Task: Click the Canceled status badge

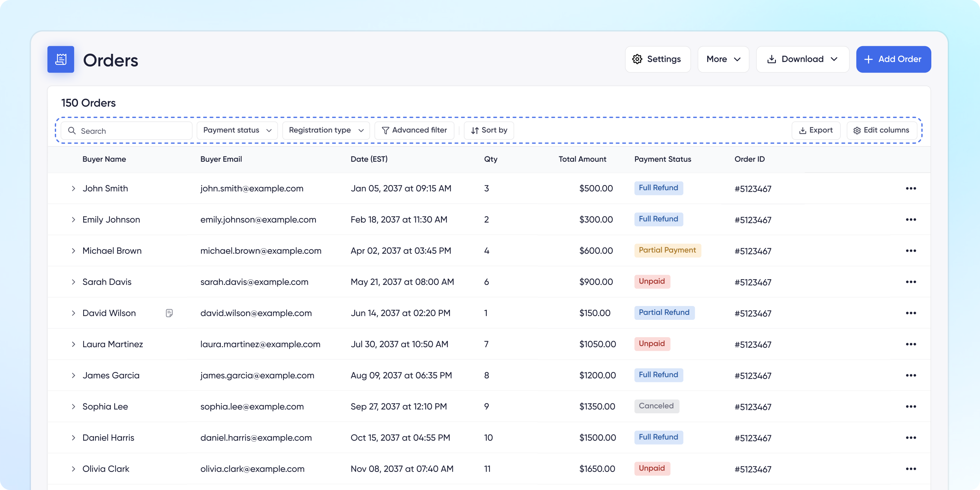Action: (x=656, y=406)
